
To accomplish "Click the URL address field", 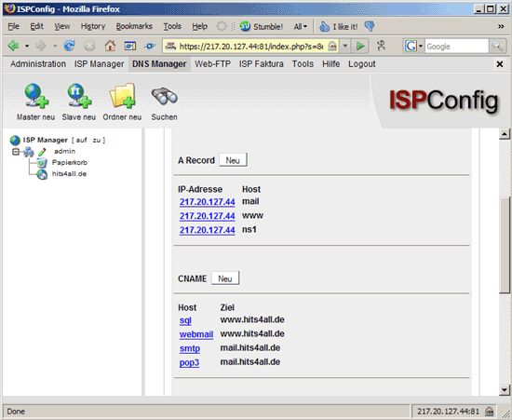I will click(250, 46).
